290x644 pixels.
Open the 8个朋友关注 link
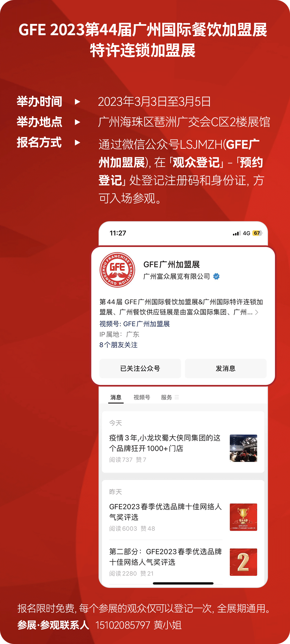[x=118, y=345]
